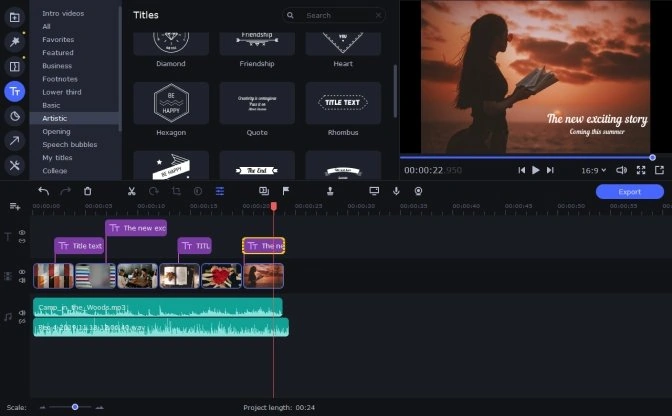Start screen recording via monitor icon

374,191
